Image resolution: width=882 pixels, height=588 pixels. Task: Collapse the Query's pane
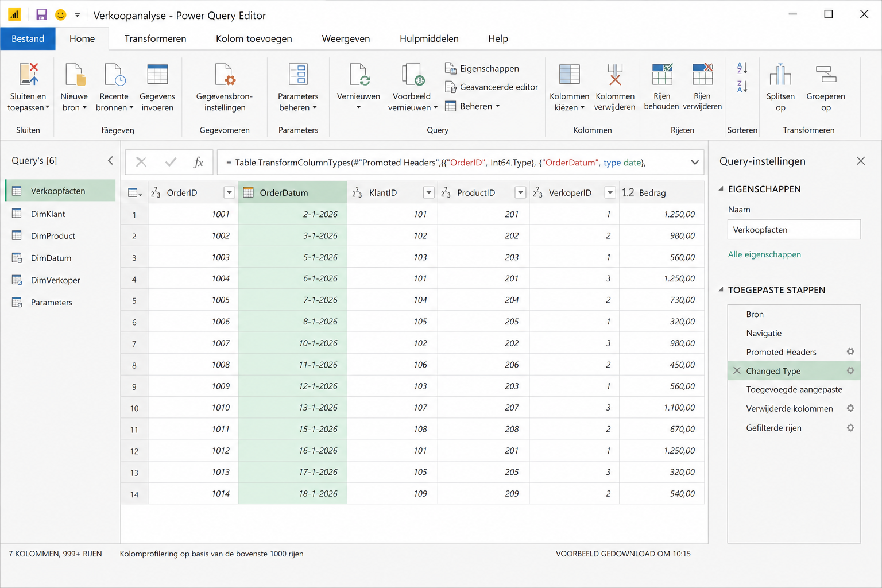[x=110, y=161]
